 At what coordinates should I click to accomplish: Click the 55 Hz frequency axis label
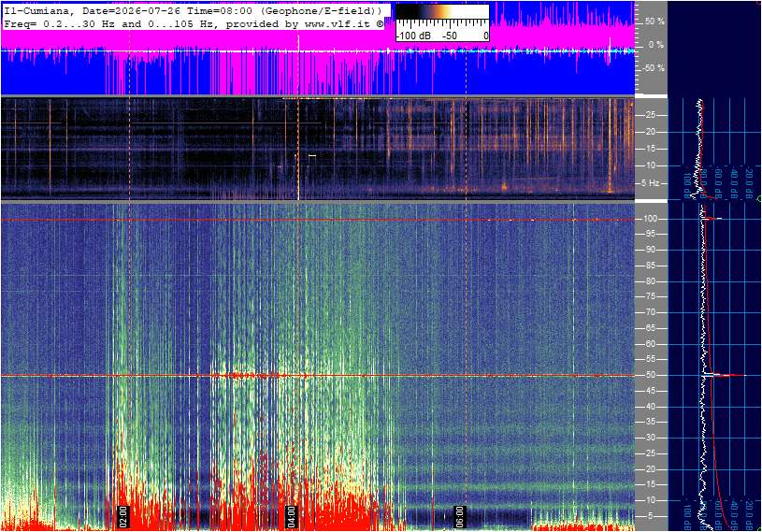pos(650,360)
